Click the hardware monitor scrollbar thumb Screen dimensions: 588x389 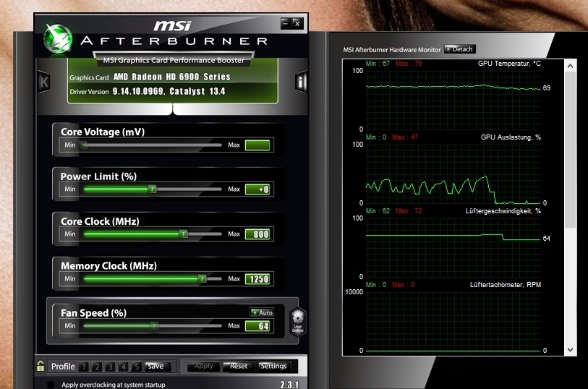coord(570,150)
